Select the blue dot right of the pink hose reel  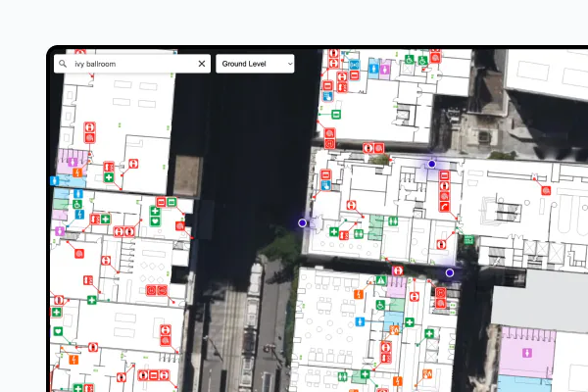point(450,272)
